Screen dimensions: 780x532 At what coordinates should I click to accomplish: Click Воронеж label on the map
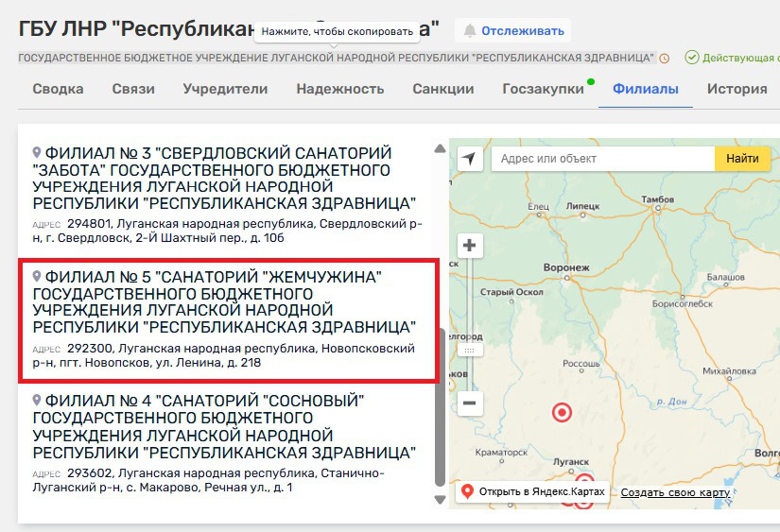pos(566,267)
